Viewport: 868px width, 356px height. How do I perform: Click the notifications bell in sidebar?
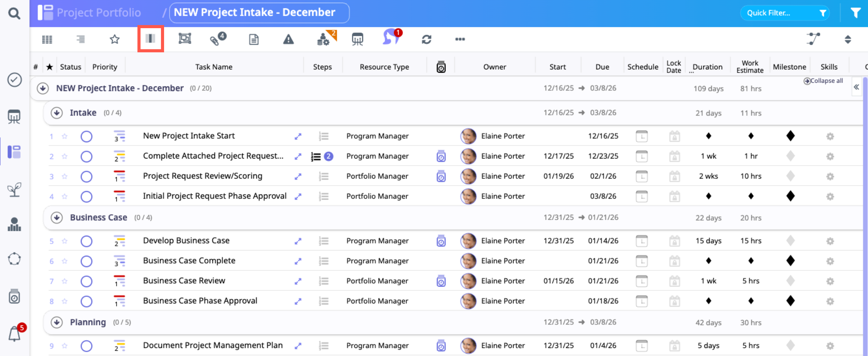15,334
